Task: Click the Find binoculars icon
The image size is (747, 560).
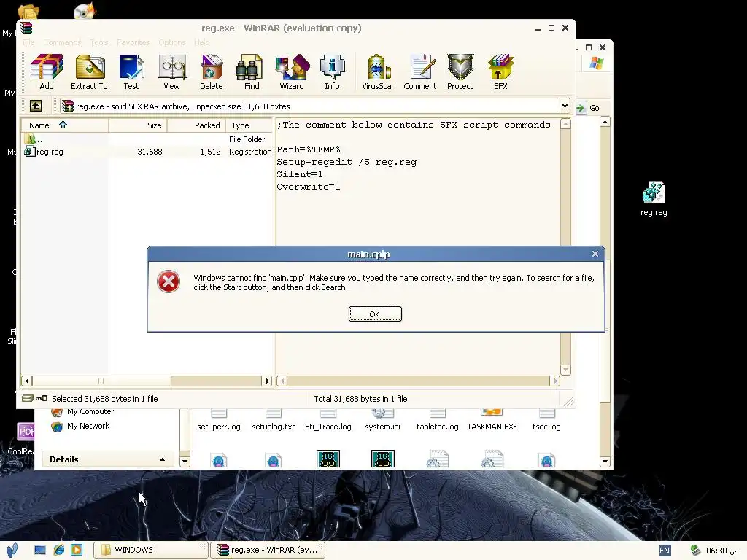Action: (251, 72)
